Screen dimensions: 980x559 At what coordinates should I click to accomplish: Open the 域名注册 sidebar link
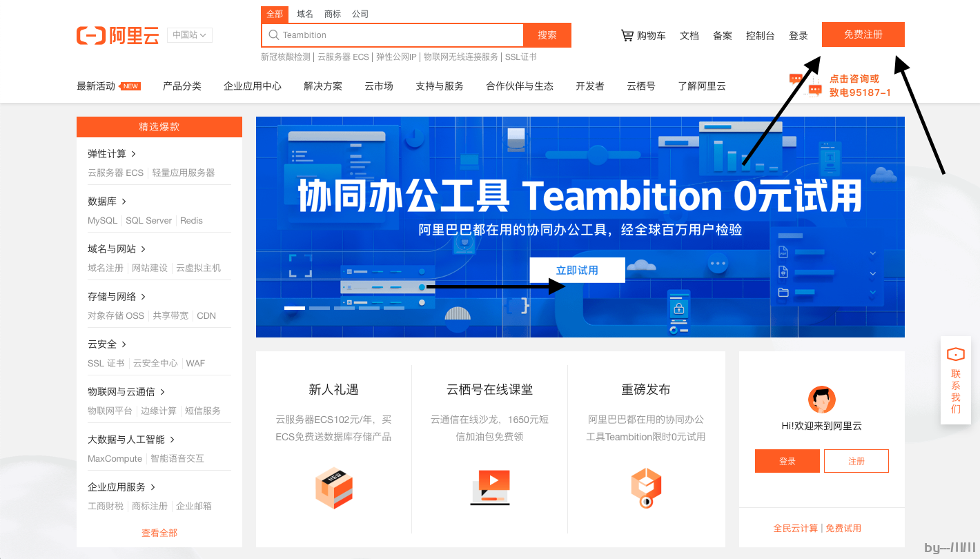coord(106,268)
